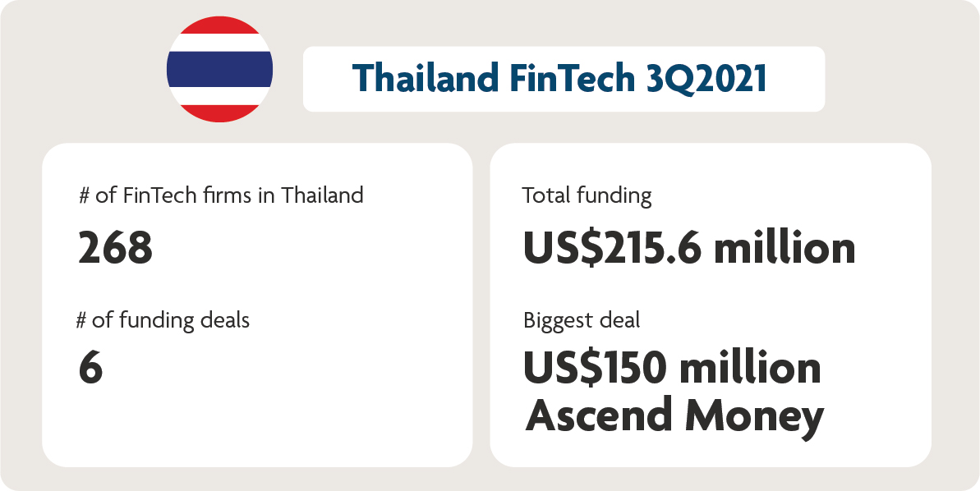Click the Ascend Money name

[674, 415]
